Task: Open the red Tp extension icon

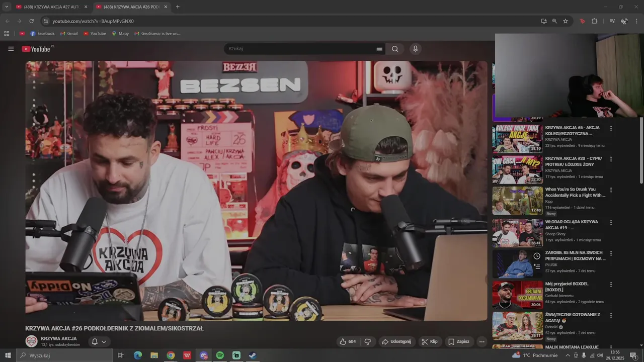Action: [x=582, y=21]
